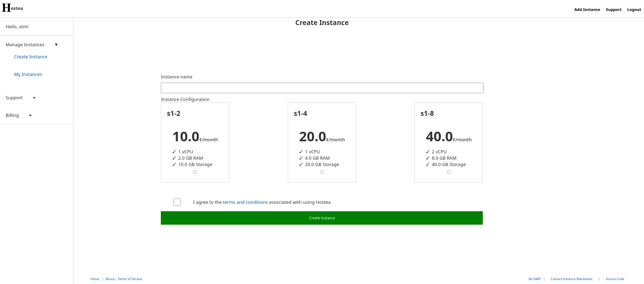Open the Source Code footer link
Screen dimensions: 644x284
(615, 279)
